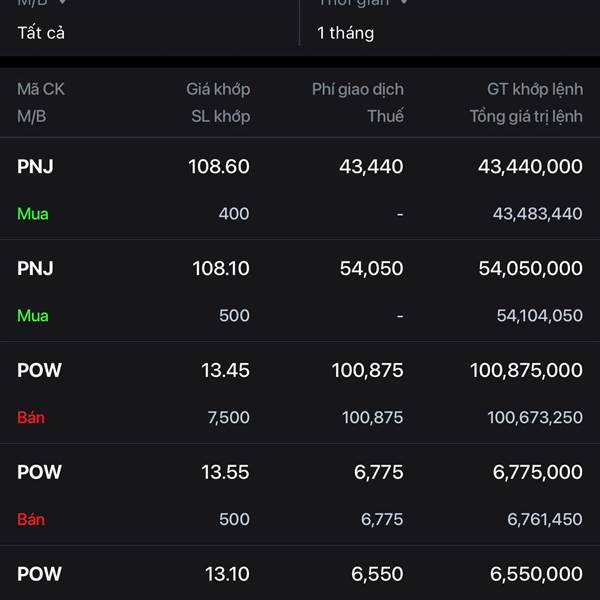600x600 pixels.
Task: Click the red Bán label for 7,500 shares
Action: pyautogui.click(x=31, y=418)
